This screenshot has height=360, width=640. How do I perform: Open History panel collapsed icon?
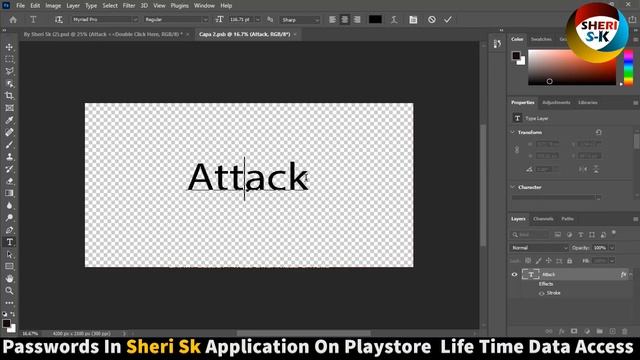pyautogui.click(x=497, y=44)
